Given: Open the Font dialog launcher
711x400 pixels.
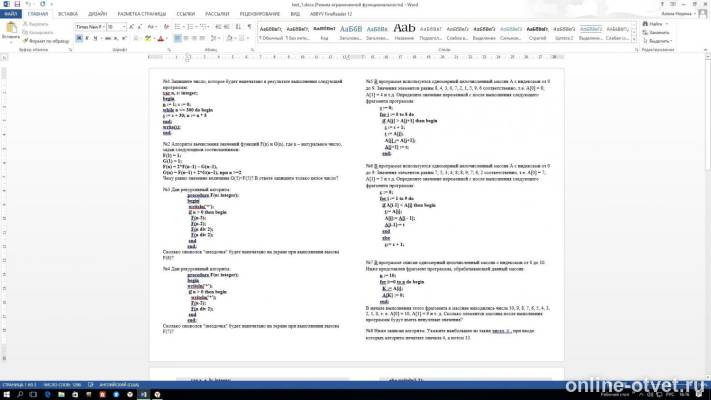Looking at the screenshot, I should pos(169,50).
